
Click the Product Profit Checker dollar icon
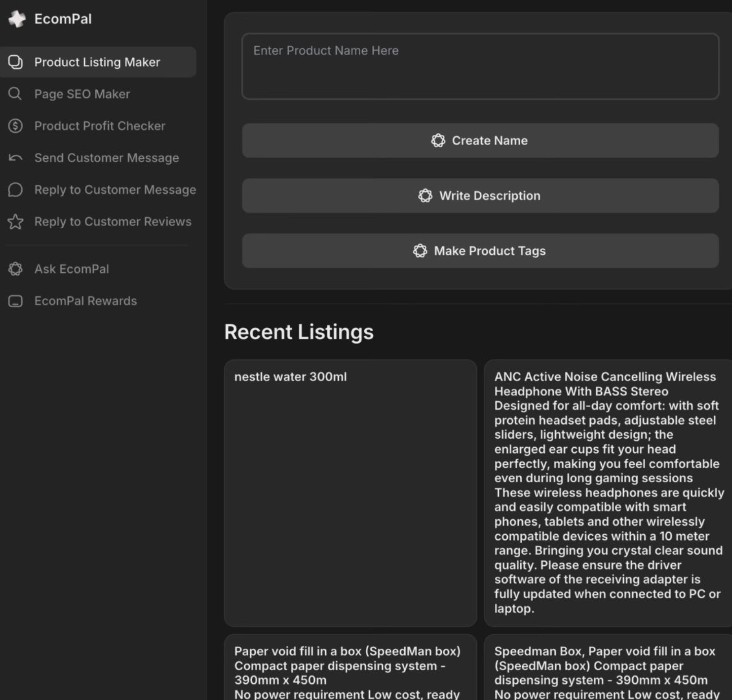click(15, 126)
